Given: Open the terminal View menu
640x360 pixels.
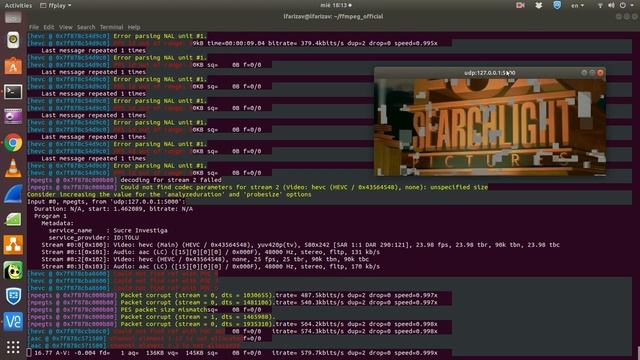Looking at the screenshot, I should 65,27.
